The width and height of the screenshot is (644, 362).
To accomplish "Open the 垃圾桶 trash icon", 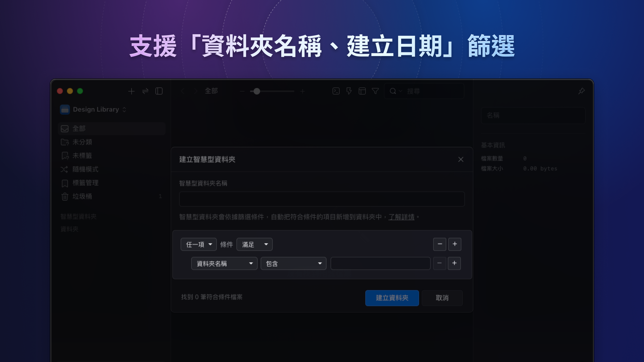I will point(65,197).
